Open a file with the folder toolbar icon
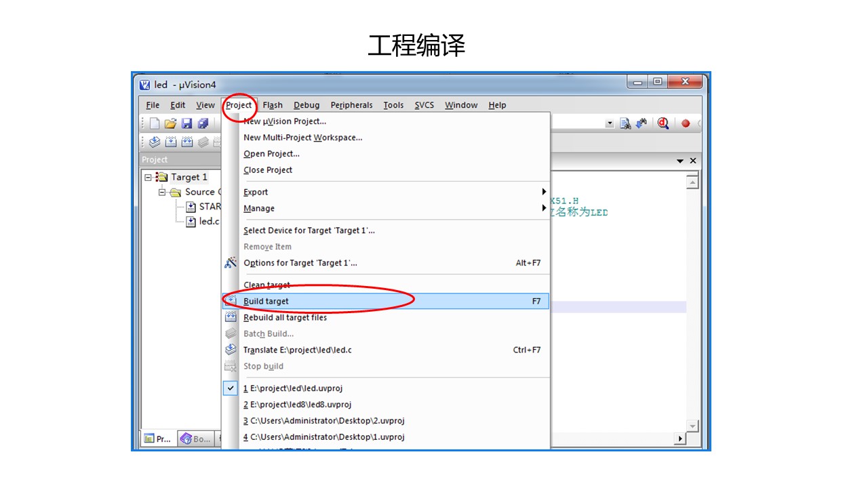 tap(170, 123)
